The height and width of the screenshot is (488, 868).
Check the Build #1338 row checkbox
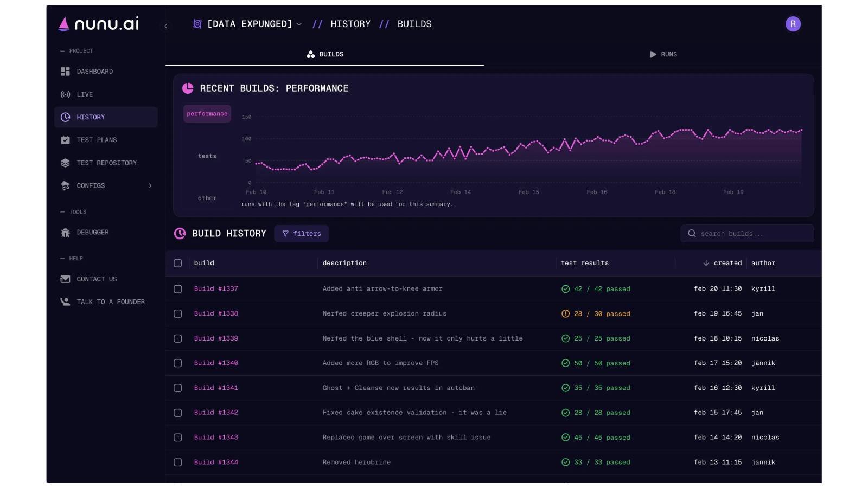pos(177,313)
